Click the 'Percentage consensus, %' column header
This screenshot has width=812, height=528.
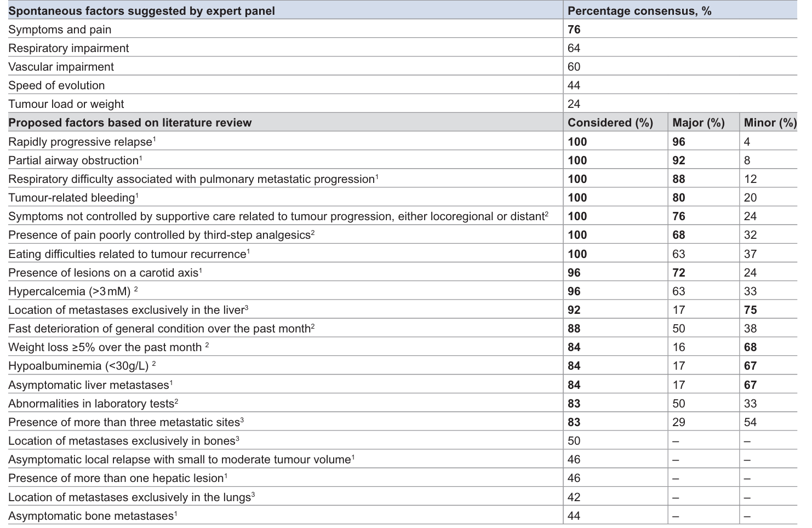639,11
